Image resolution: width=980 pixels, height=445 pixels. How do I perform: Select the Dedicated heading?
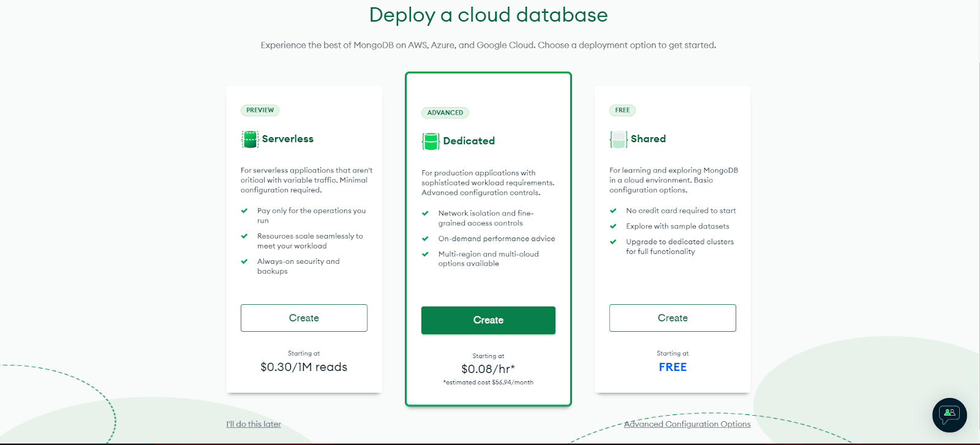tap(469, 141)
